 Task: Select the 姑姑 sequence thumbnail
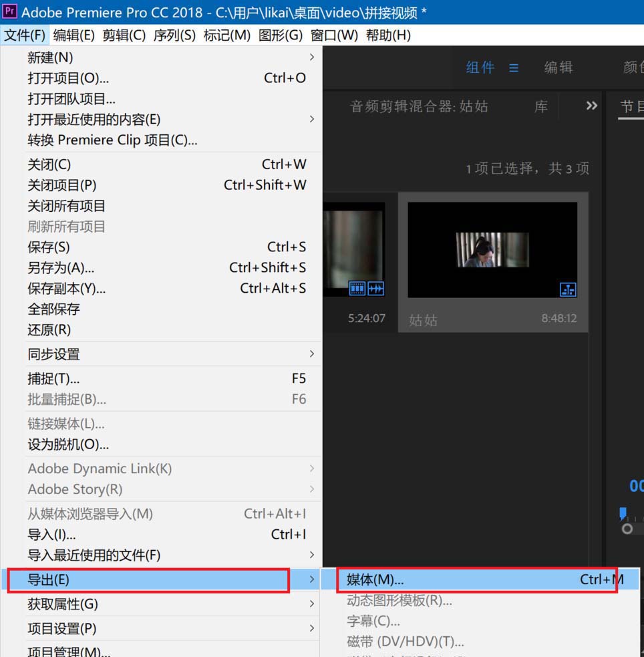pos(492,250)
